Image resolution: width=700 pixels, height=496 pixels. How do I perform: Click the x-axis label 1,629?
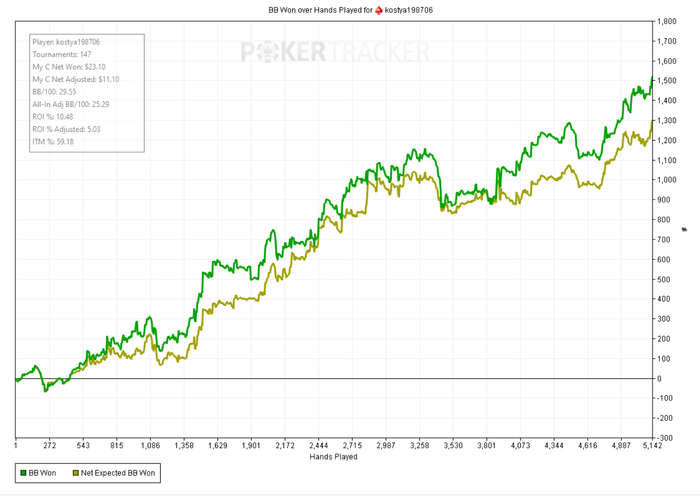pos(217,446)
